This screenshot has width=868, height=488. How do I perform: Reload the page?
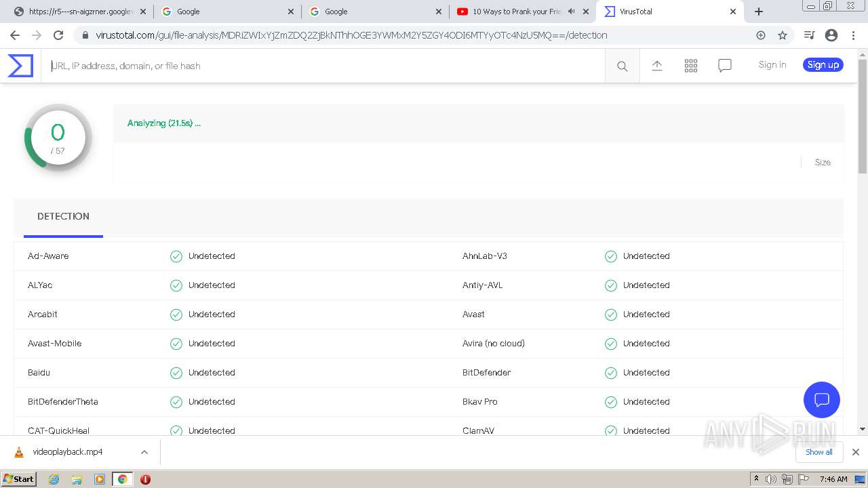58,35
